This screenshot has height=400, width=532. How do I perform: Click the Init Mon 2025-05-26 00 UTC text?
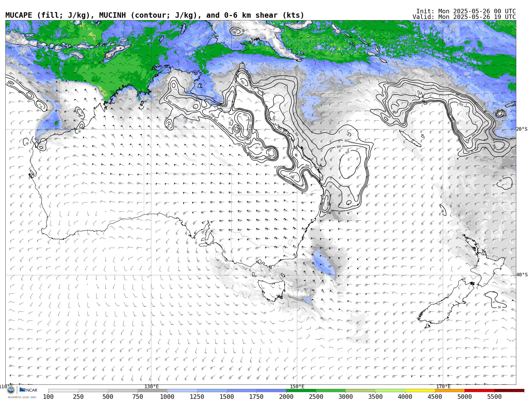click(466, 11)
